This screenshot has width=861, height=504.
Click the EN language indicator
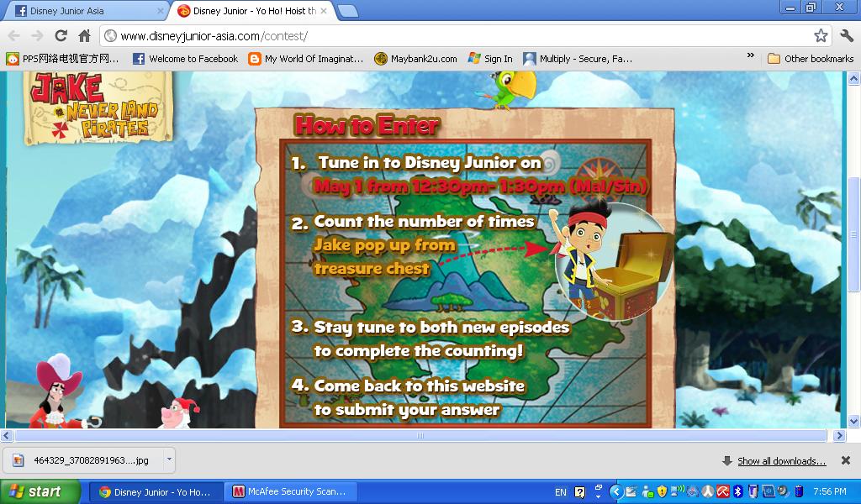561,492
